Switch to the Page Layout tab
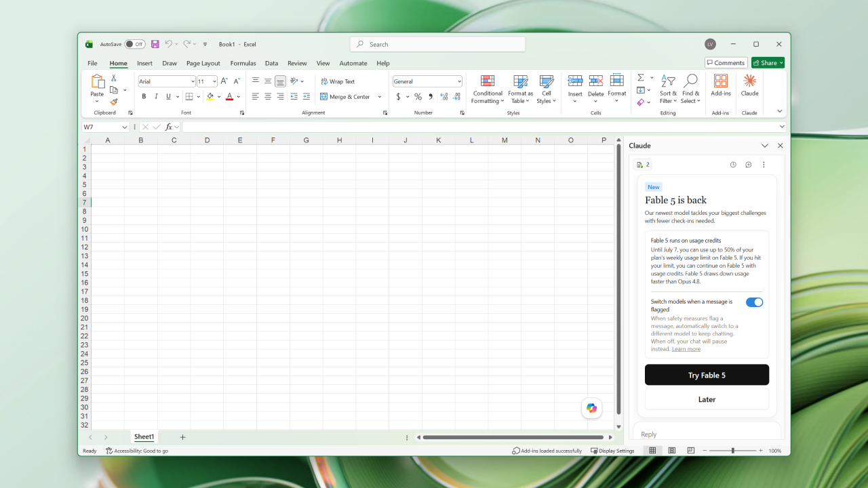The image size is (868, 488). (203, 63)
